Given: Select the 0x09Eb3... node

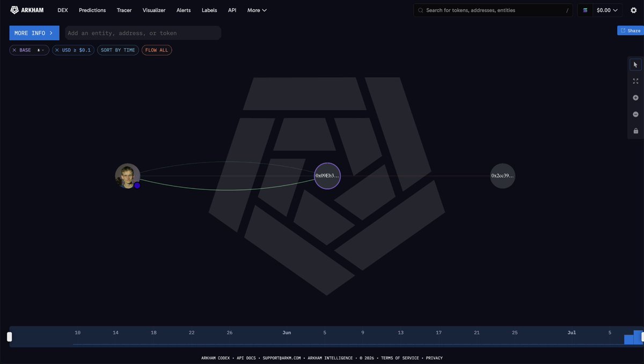Looking at the screenshot, I should 327,176.
